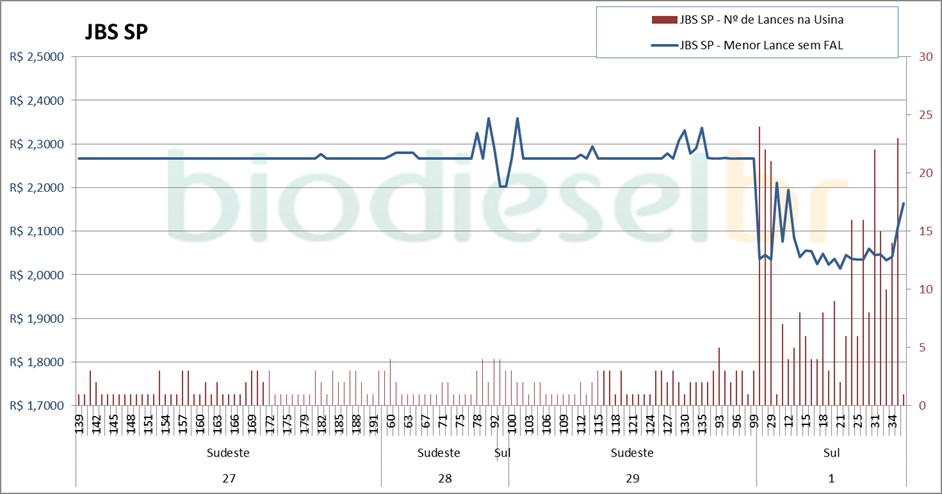Click the group label 28

pos(445,478)
